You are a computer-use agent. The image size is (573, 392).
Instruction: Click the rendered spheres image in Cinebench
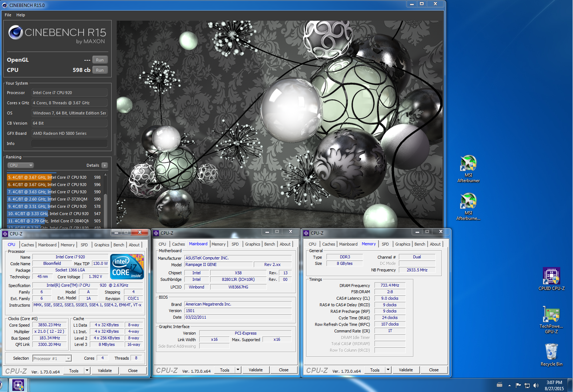280,124
